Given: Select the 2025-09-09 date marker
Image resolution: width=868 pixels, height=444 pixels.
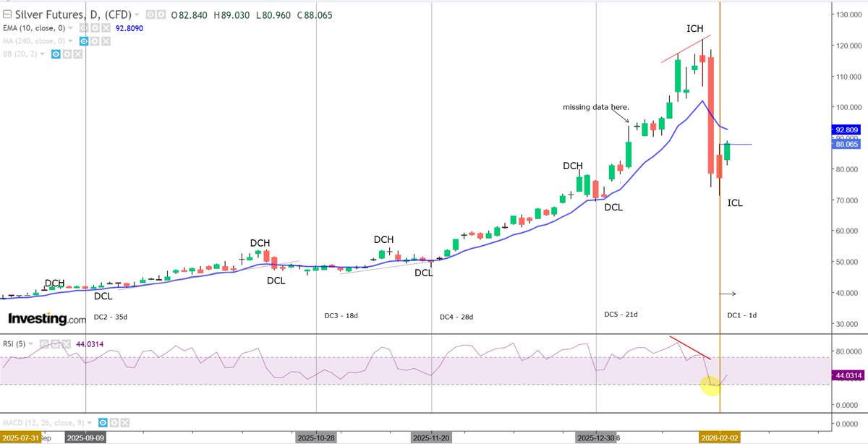Looking at the screenshot, I should click(x=86, y=437).
